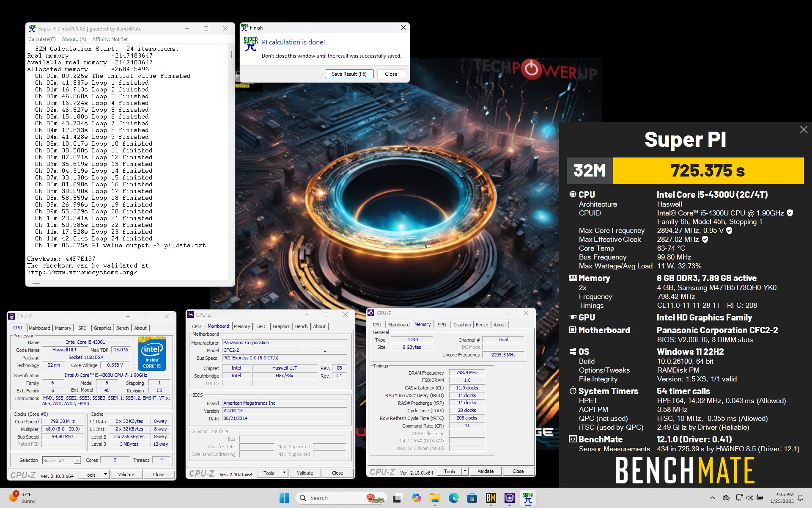Open Microsoft Store from taskbar

pos(472,498)
